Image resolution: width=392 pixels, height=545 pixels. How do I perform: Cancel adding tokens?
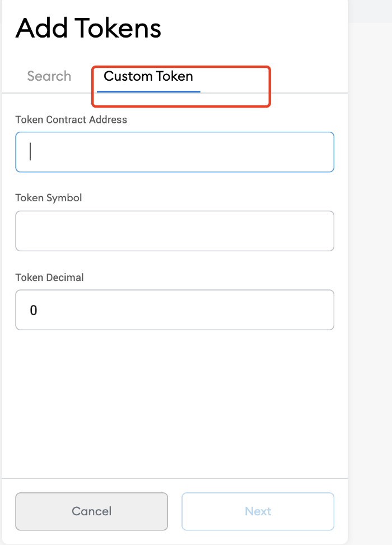(92, 511)
